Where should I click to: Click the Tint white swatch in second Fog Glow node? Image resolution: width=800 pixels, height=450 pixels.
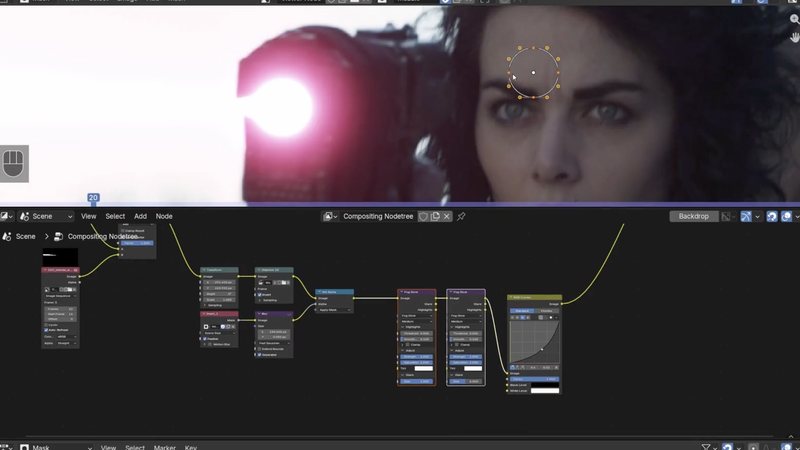pos(473,368)
